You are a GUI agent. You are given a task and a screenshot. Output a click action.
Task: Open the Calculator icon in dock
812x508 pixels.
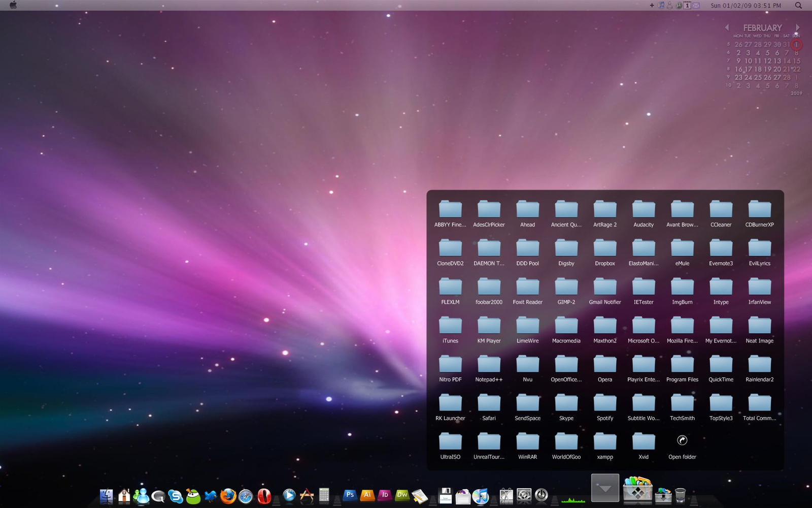pyautogui.click(x=324, y=495)
